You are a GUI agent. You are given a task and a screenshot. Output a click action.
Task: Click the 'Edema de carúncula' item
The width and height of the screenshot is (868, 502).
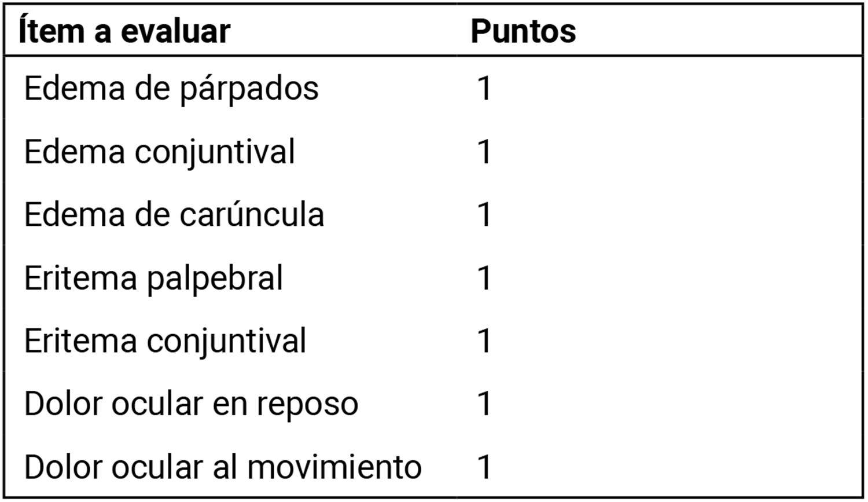coord(174,215)
